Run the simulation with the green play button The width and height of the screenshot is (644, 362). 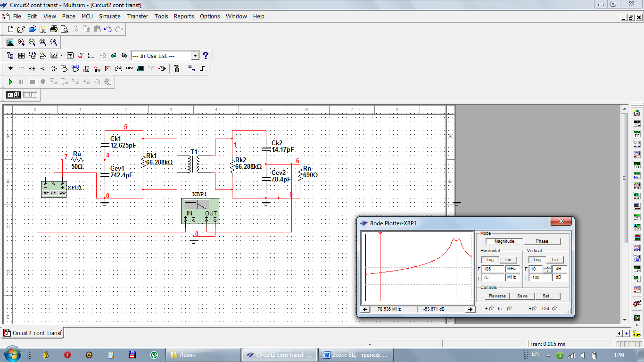point(10,82)
